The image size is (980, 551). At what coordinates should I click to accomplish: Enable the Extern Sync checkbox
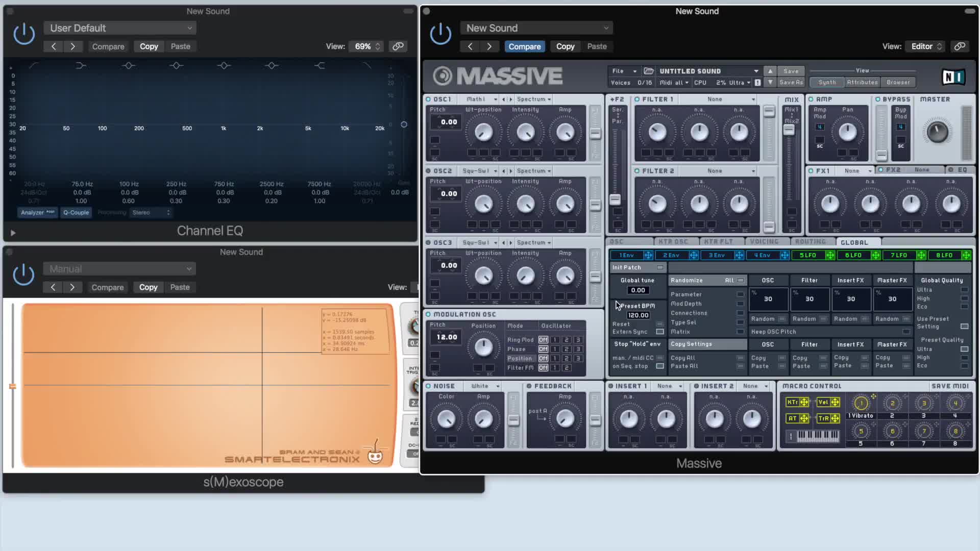[659, 332]
